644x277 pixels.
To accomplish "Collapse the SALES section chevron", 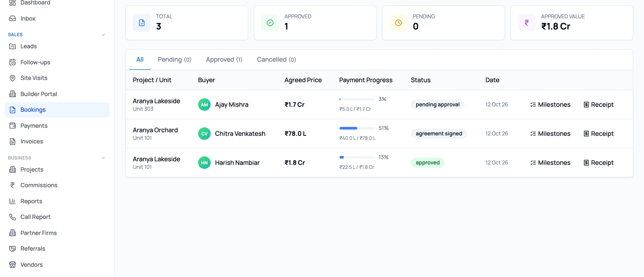I will point(103,35).
